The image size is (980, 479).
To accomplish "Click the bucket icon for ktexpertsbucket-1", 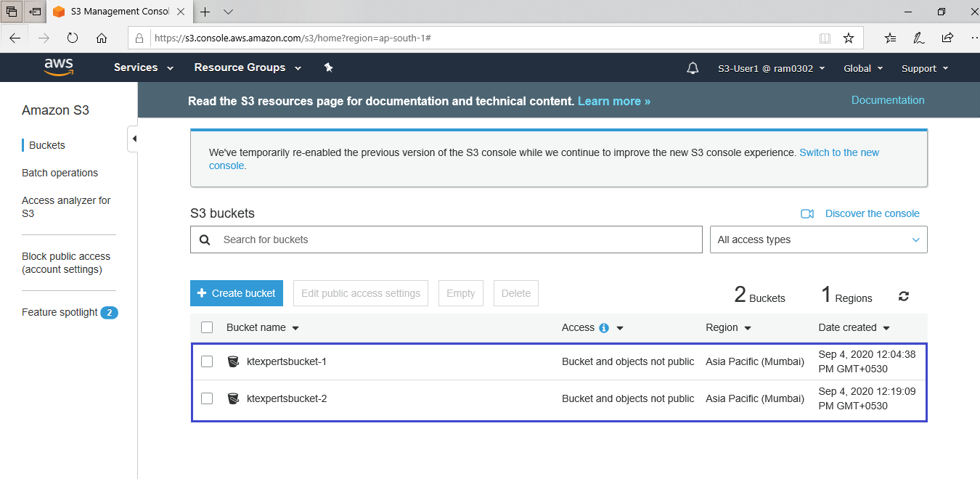I will [233, 361].
